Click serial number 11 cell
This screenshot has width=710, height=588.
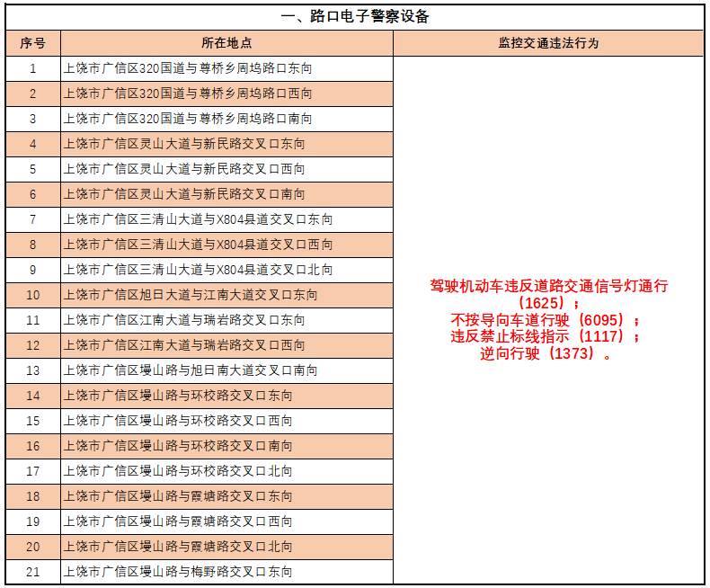tap(32, 320)
